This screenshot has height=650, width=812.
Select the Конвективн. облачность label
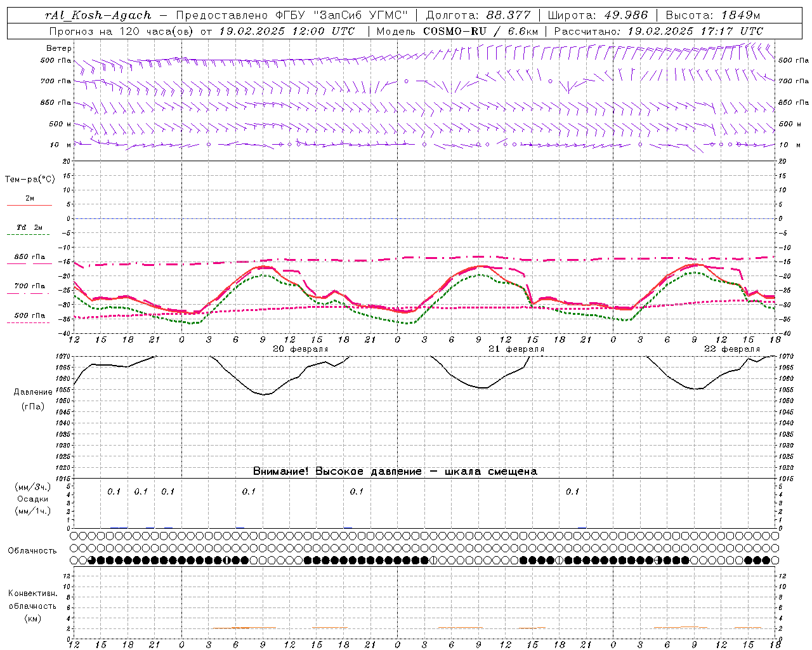coord(32,599)
